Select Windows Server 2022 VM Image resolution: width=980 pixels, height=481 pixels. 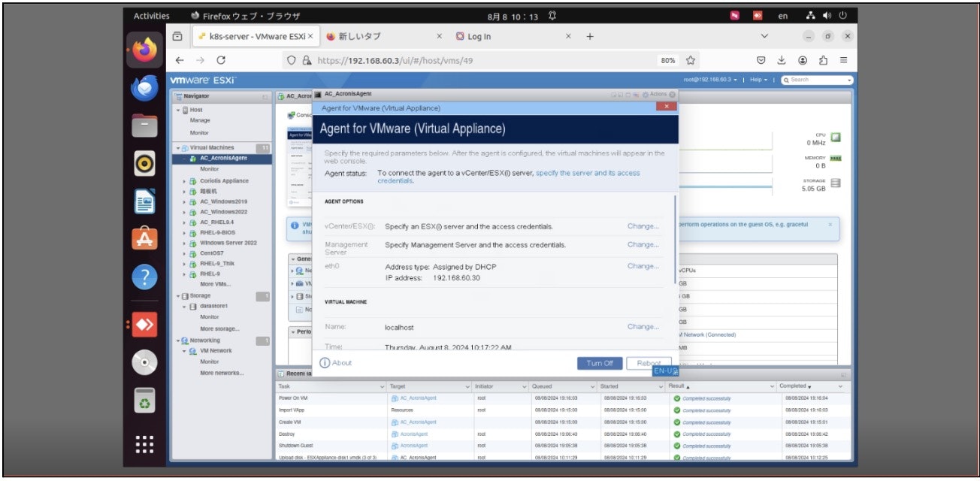click(x=228, y=243)
